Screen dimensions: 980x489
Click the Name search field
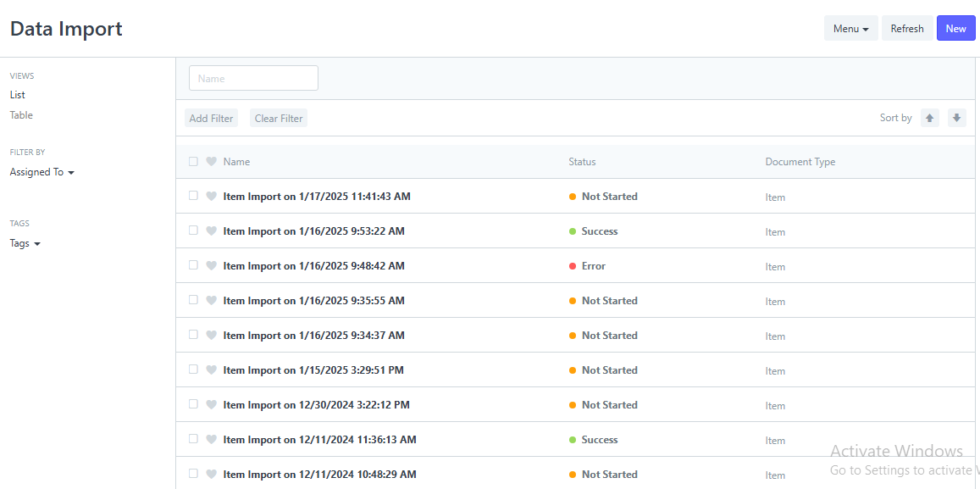[x=253, y=78]
